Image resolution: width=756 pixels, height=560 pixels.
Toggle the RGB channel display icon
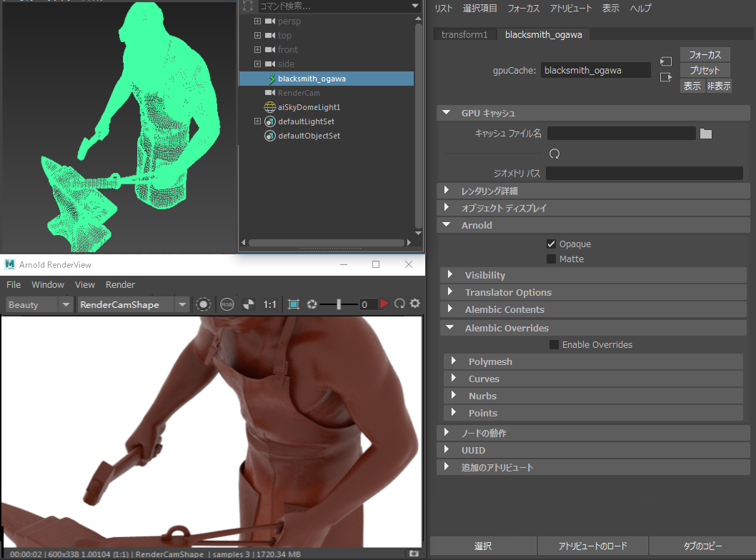[227, 304]
